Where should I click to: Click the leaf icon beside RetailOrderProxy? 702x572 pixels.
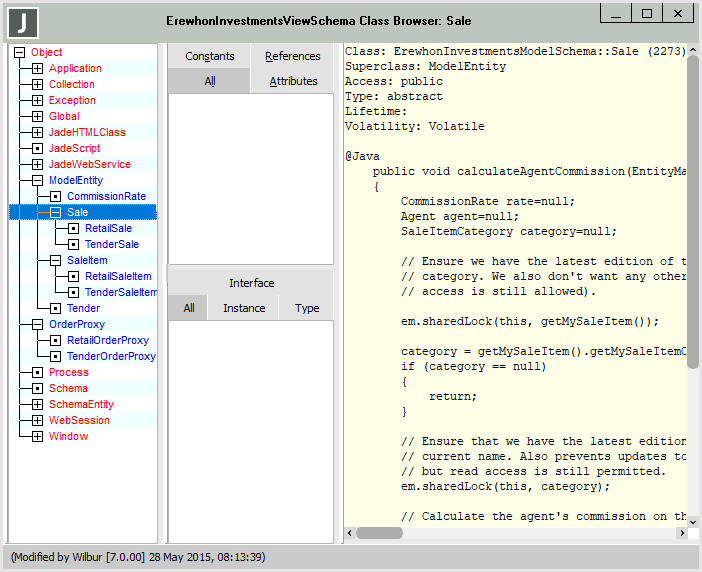(x=55, y=341)
